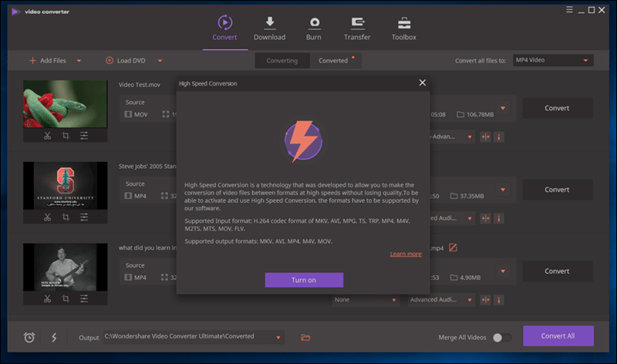Close the High Speed Conversion dialog
This screenshot has width=617, height=364.
[422, 83]
